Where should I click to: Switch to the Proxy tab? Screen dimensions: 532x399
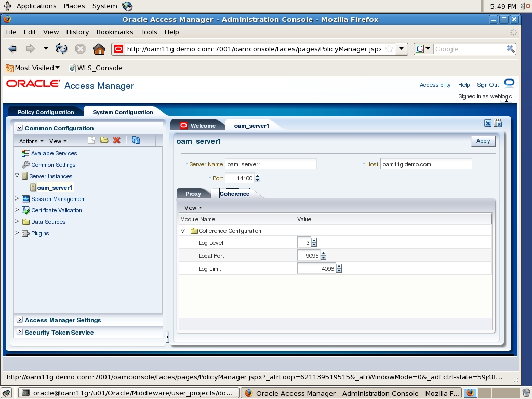point(193,193)
